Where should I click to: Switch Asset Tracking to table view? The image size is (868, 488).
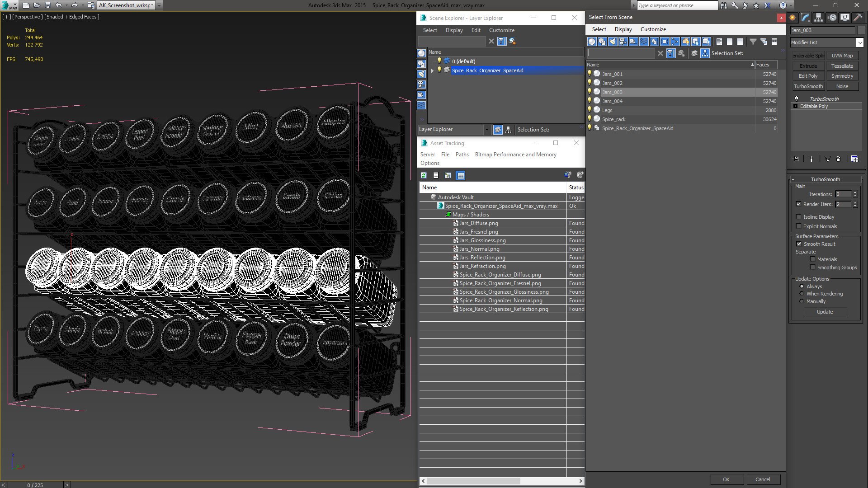click(x=460, y=175)
